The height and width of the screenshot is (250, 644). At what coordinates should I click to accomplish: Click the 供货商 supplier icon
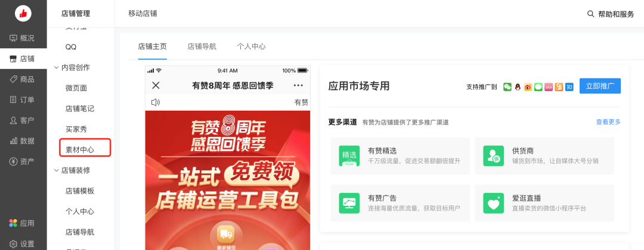(493, 156)
